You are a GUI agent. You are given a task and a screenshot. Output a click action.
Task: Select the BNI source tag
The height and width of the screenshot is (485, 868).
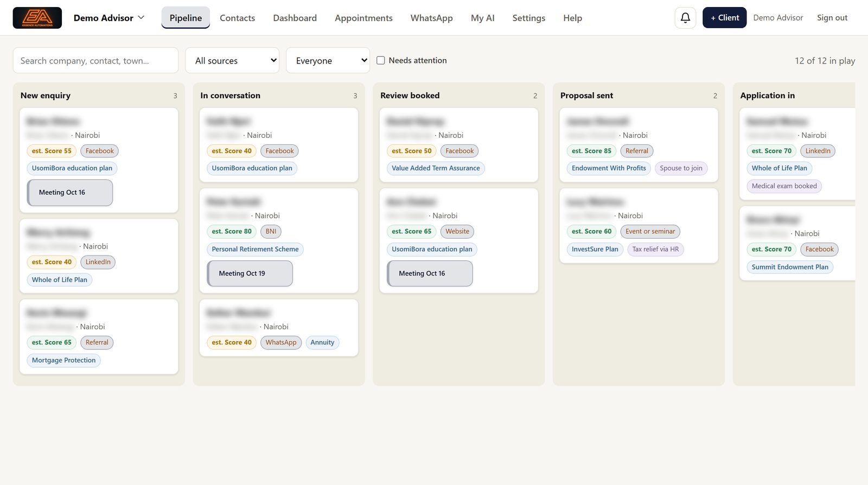coord(271,231)
